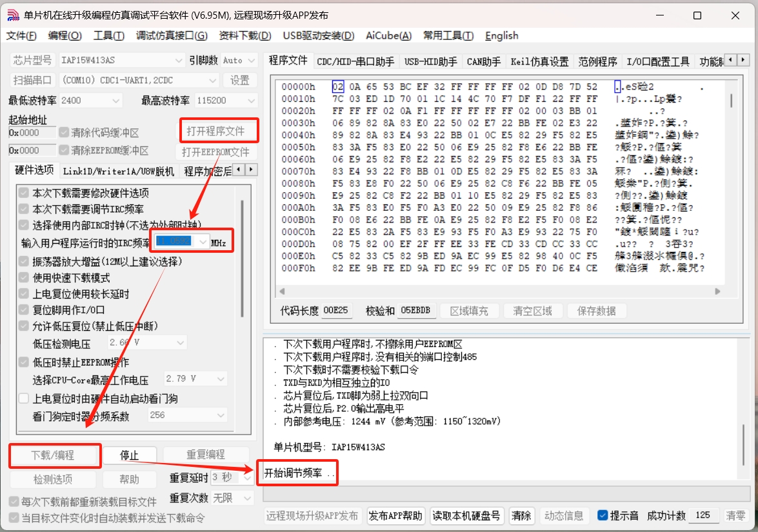Expand 重复次数 无限 dropdown
The height and width of the screenshot is (532, 758).
click(247, 498)
